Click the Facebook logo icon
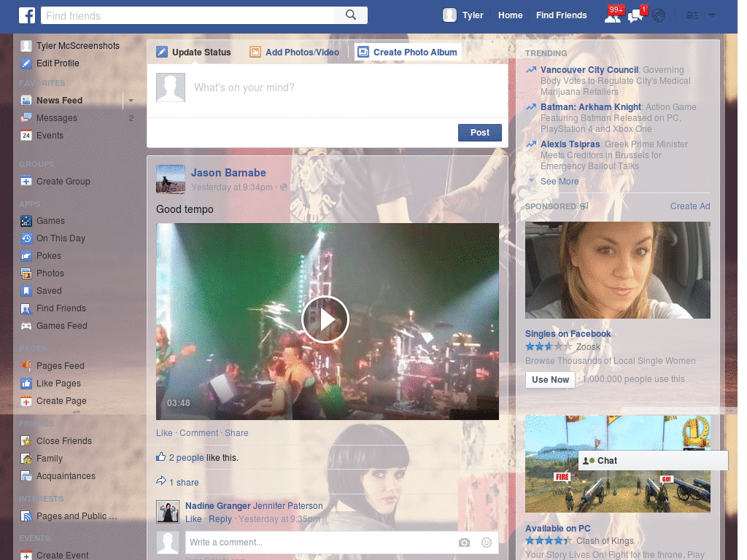The height and width of the screenshot is (560, 747). point(27,15)
